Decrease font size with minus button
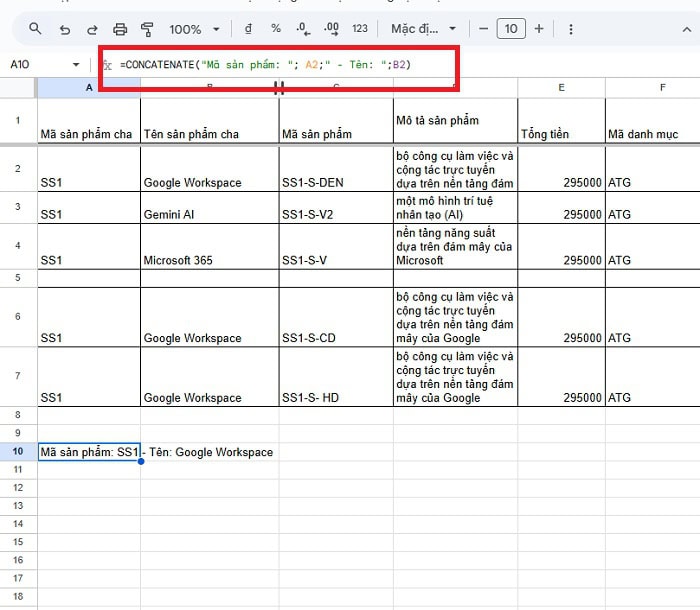 pos(484,29)
